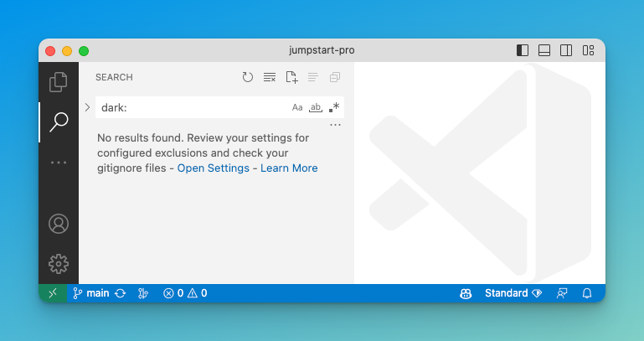This screenshot has height=341, width=644.
Task: Open Copilot status icon
Action: [x=466, y=293]
